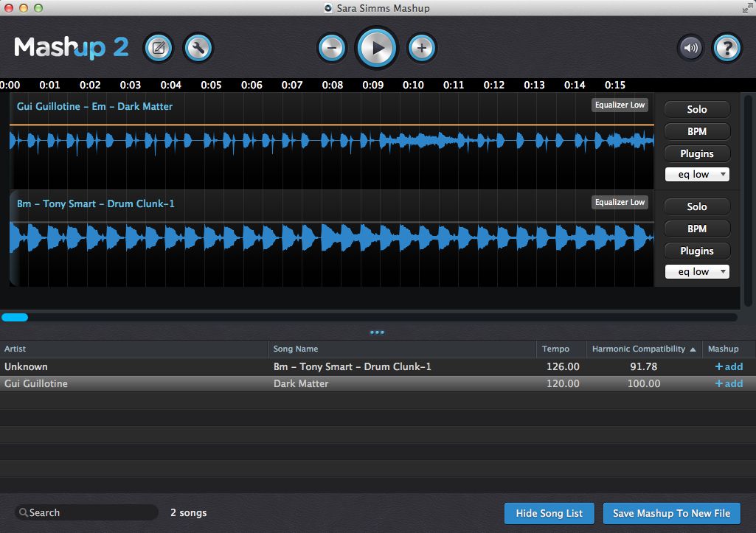Solo the Dark Matter track
The width and height of the screenshot is (756, 533).
[x=696, y=109]
